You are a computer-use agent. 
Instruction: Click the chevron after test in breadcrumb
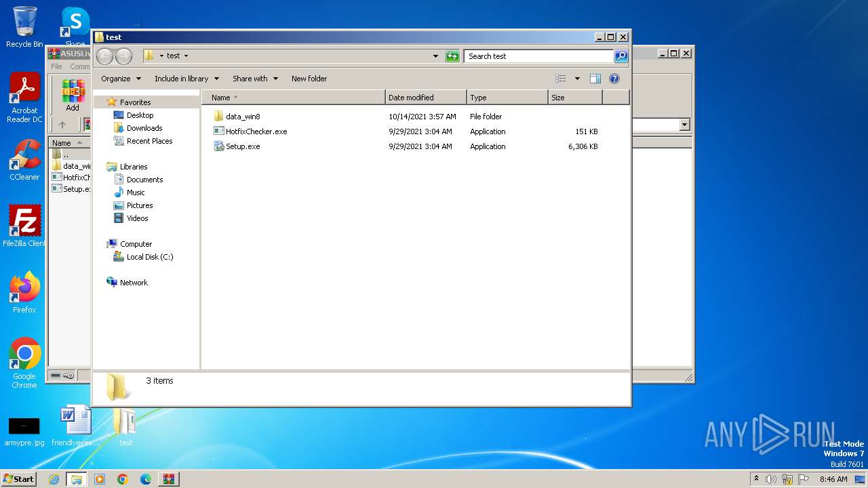[186, 56]
